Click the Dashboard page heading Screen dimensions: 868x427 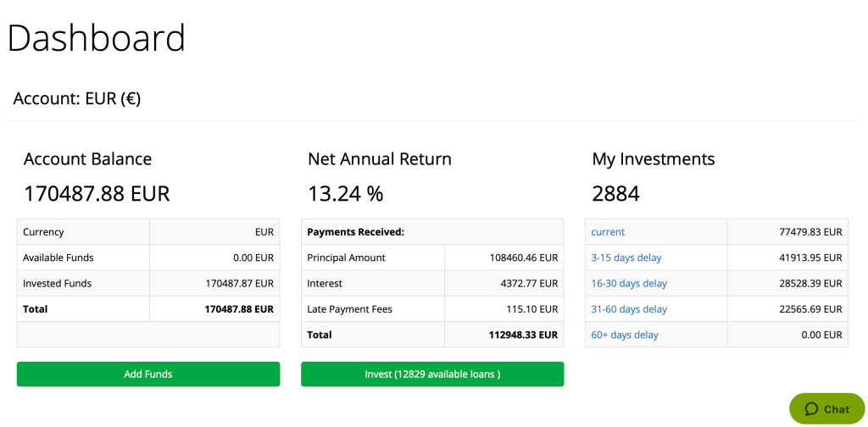tap(96, 38)
